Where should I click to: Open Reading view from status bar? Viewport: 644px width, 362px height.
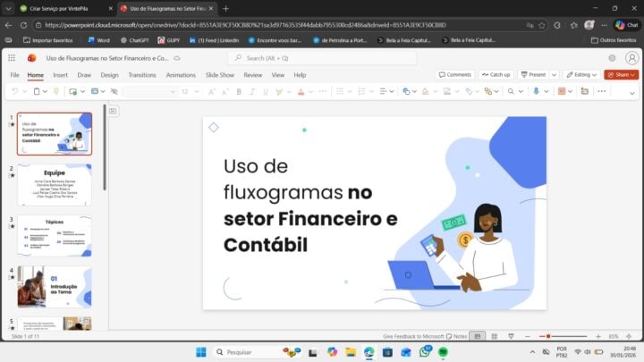[x=511, y=336]
